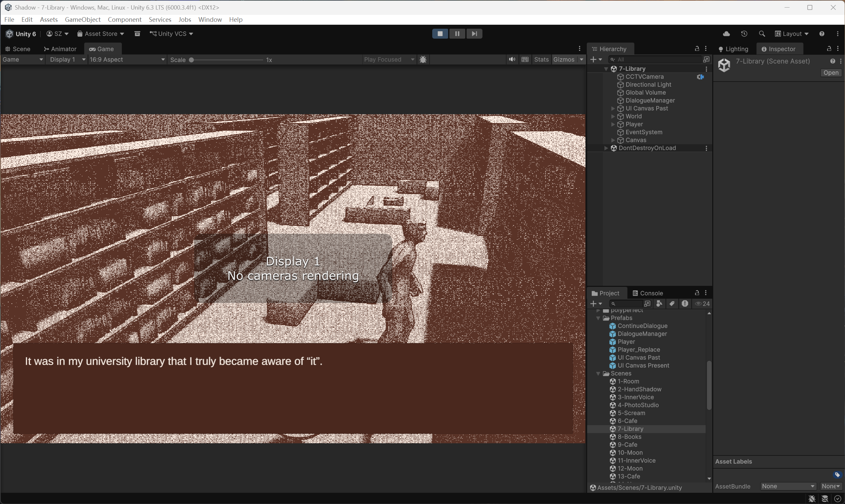Click the Step frame forward button

(x=474, y=34)
